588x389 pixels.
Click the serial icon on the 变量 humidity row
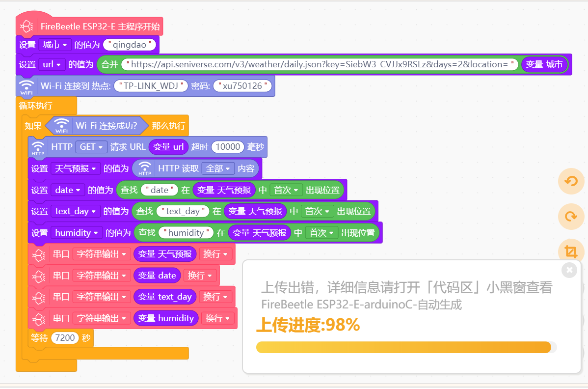(39, 319)
